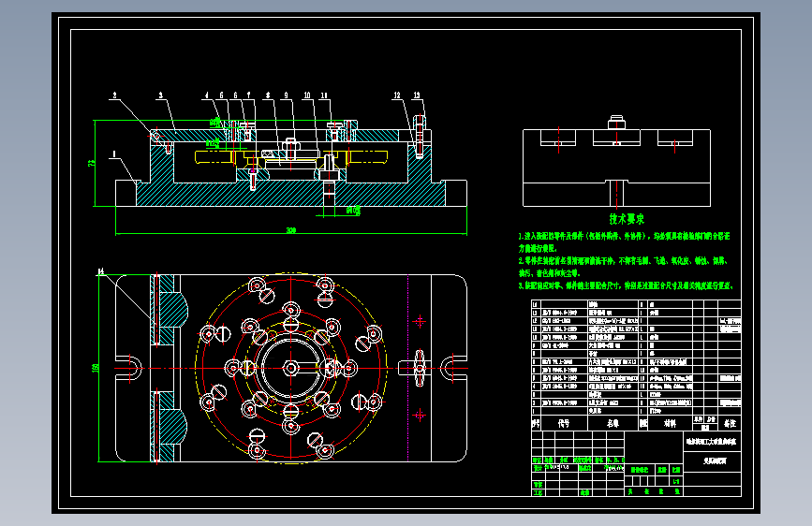Viewport: 812px width, 526px height.
Task: Click part balloon number 11
Action: [324, 95]
